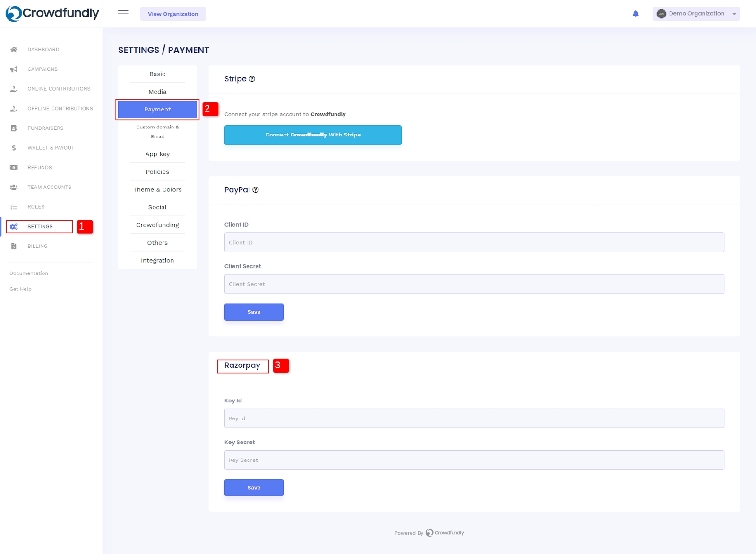Open the Policies tab
756x554 pixels.
pos(157,172)
